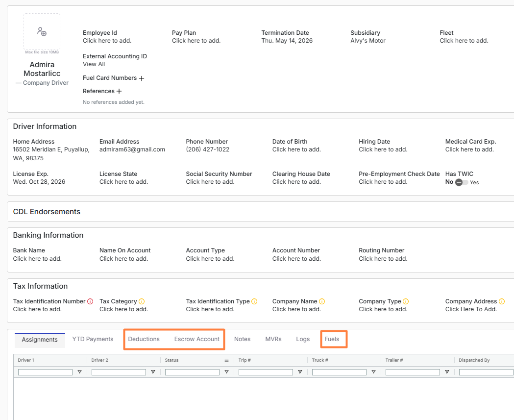Screen dimensions: 514x420
Task: Sort by Dispatched By column header
Action: [474, 360]
